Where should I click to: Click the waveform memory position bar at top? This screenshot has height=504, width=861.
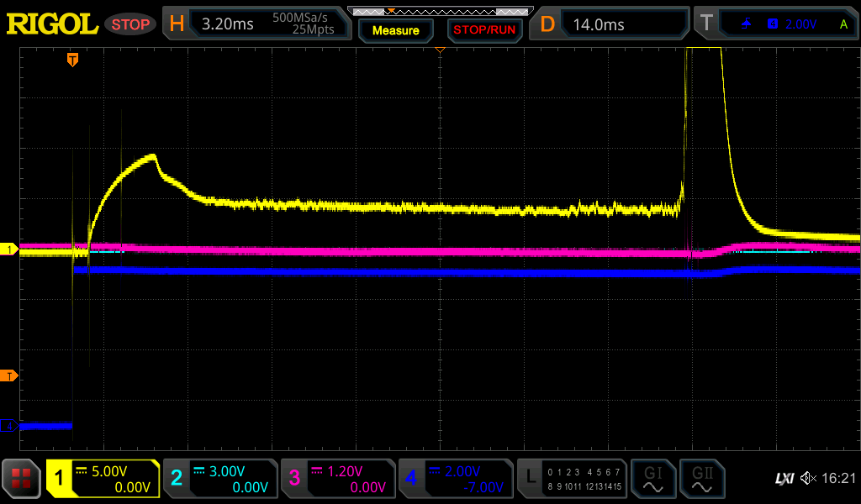[x=440, y=11]
